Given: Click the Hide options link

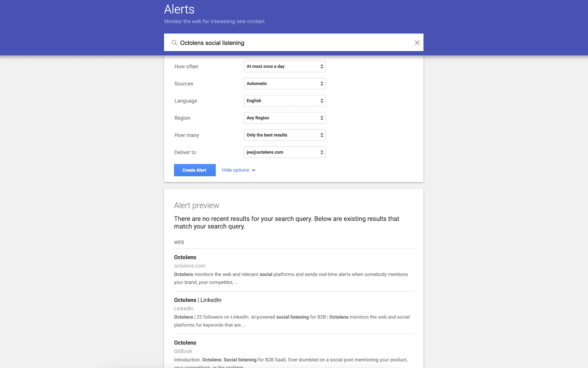Looking at the screenshot, I should click(x=235, y=170).
